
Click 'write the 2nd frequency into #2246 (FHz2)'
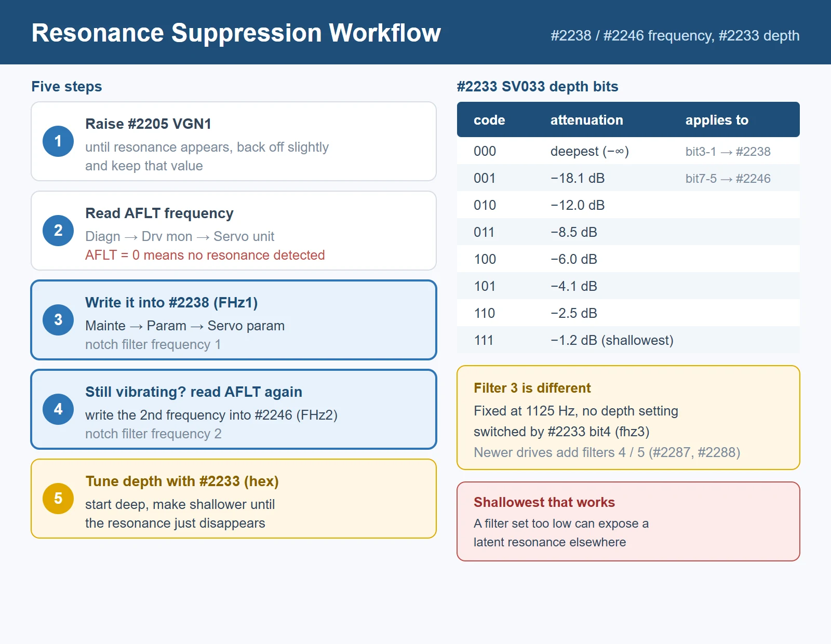[211, 415]
